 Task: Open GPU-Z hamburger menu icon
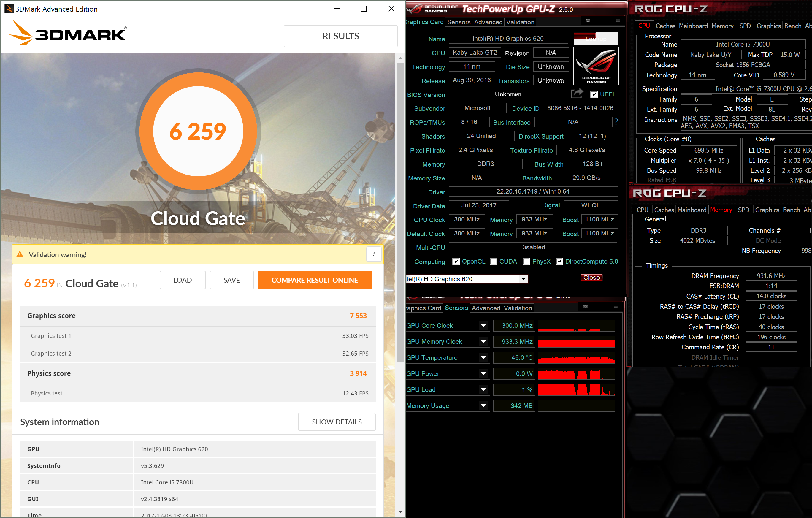pyautogui.click(x=618, y=20)
